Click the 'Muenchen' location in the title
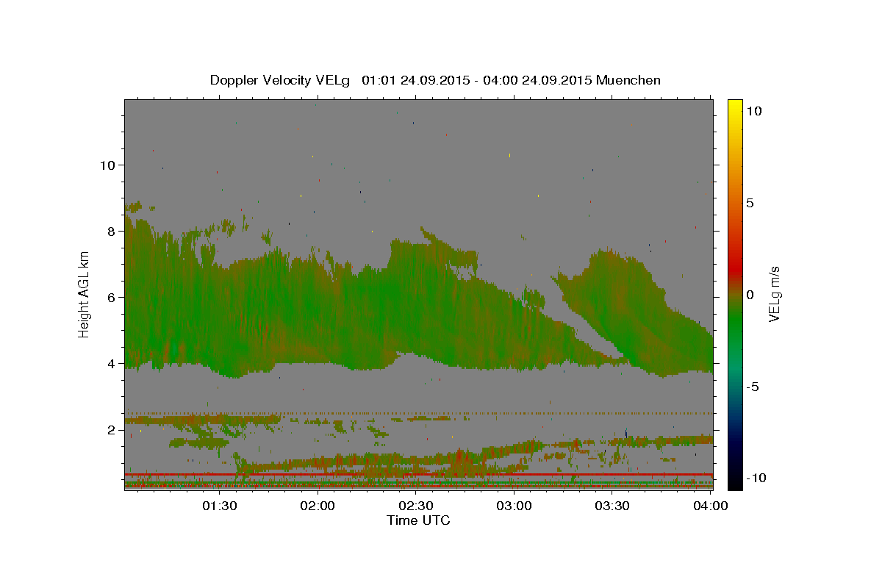The image size is (882, 588). tap(628, 80)
